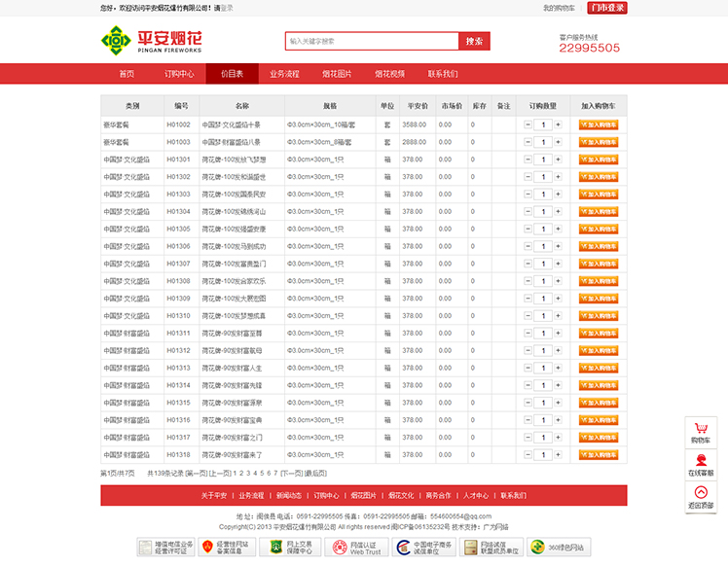Click the 网上交易保障中心 badge
The width and height of the screenshot is (728, 567).
click(x=292, y=548)
